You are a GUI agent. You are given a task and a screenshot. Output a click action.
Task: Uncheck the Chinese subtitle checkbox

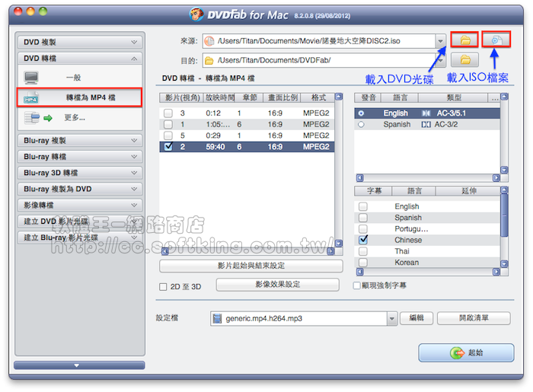click(x=363, y=240)
